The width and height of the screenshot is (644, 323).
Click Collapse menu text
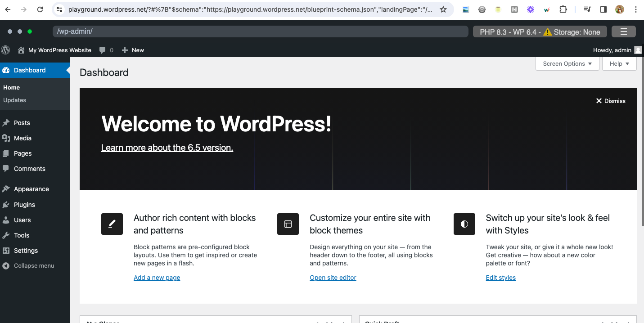34,266
